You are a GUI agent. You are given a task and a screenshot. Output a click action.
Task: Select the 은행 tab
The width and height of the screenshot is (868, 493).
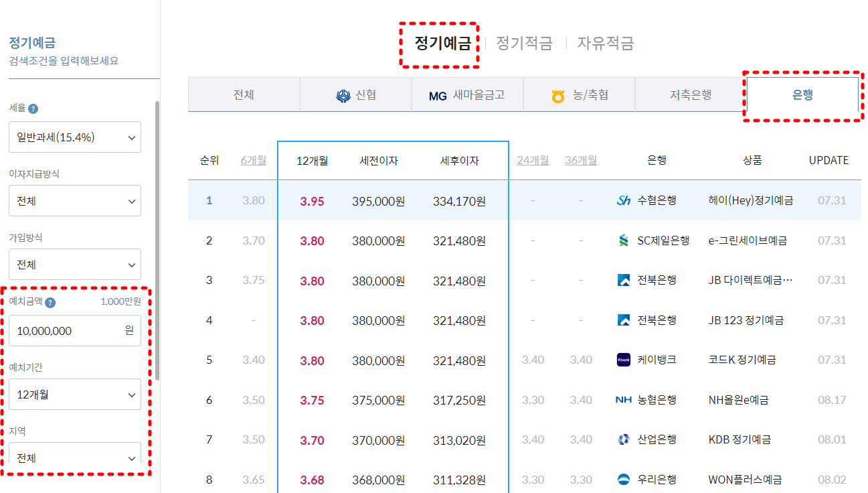tap(802, 94)
